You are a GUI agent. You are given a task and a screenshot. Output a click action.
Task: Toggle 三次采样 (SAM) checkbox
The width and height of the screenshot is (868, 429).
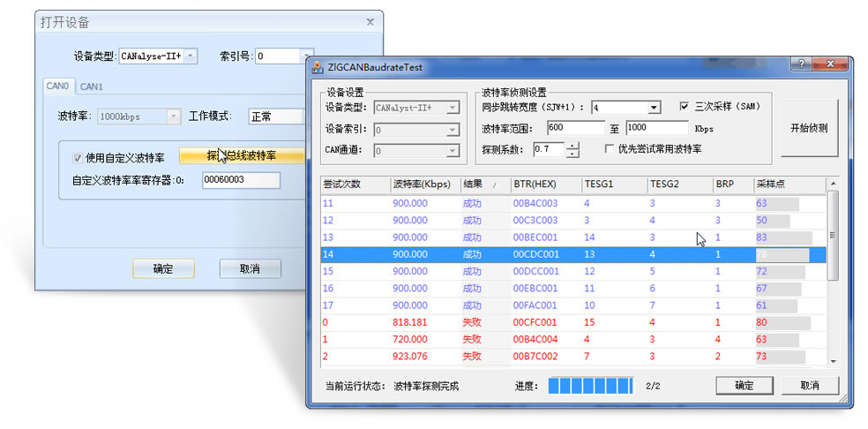(684, 107)
